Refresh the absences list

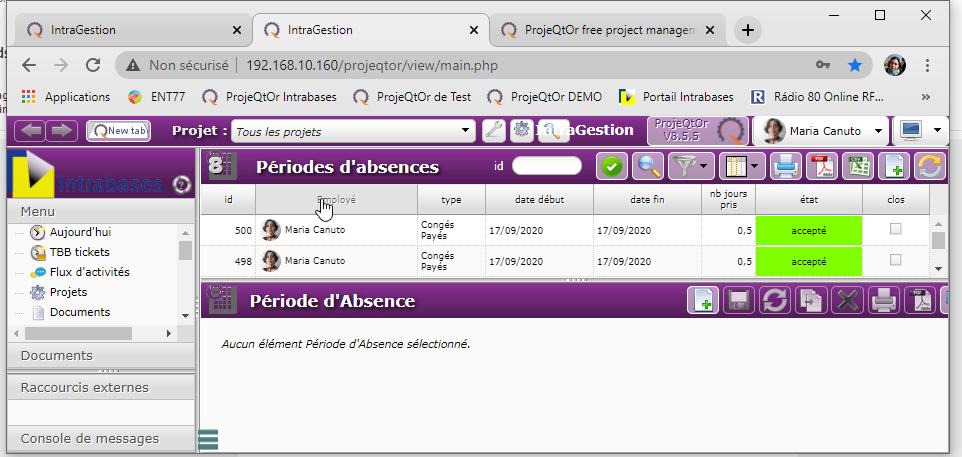tap(930, 166)
